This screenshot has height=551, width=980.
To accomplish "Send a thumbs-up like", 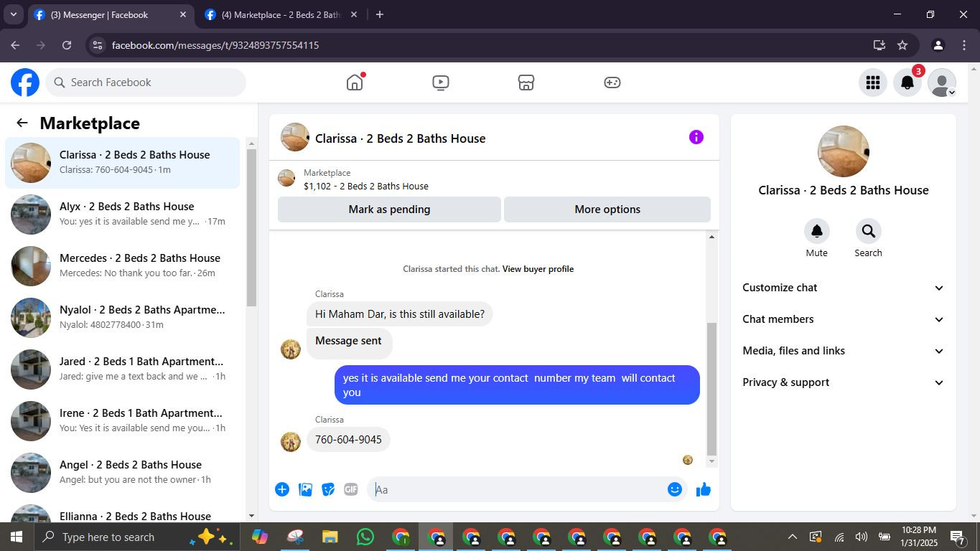I will tap(703, 489).
